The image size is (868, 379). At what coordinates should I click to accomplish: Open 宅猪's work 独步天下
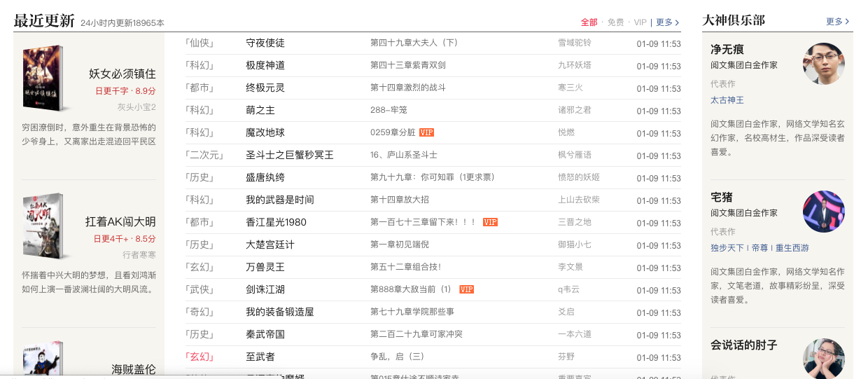click(x=727, y=248)
